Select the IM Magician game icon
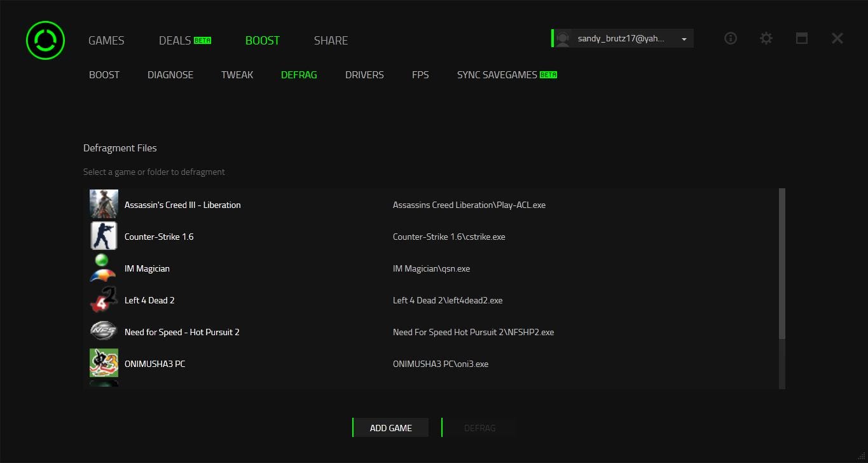 (x=104, y=268)
